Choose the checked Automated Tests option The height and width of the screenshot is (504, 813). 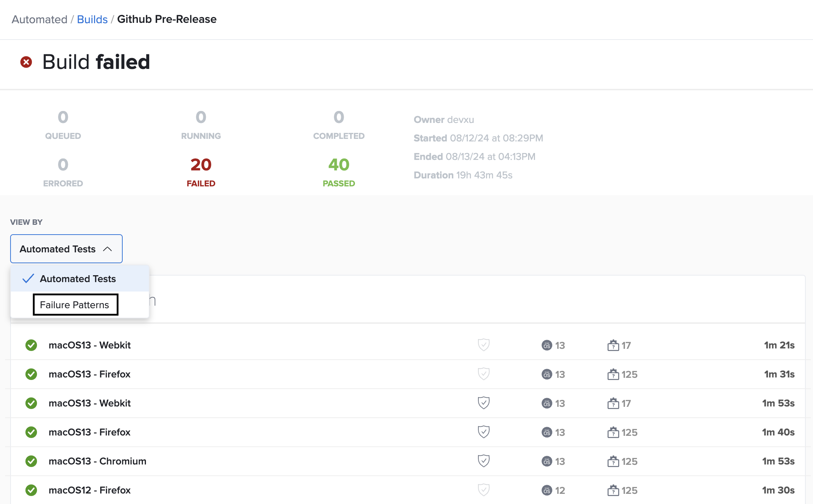pyautogui.click(x=78, y=278)
